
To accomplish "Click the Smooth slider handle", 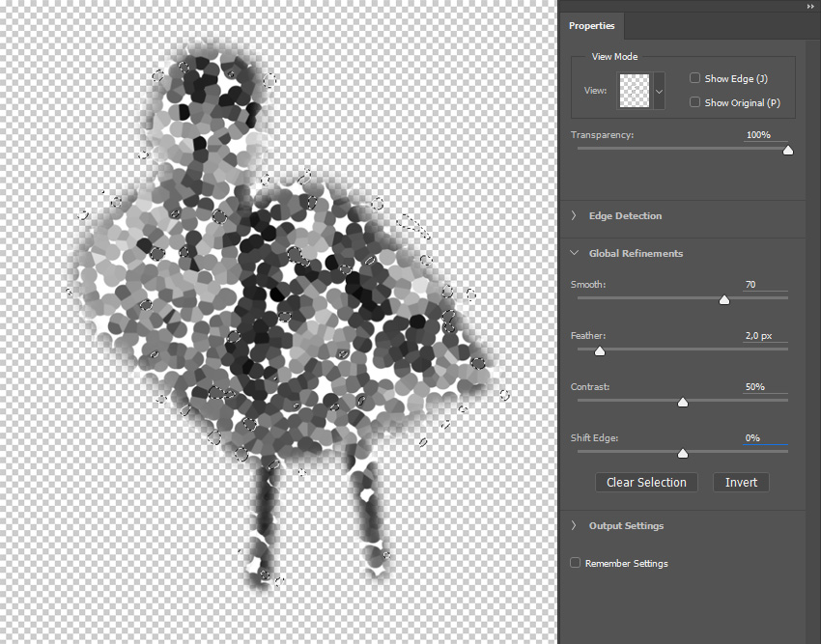I will (724, 300).
